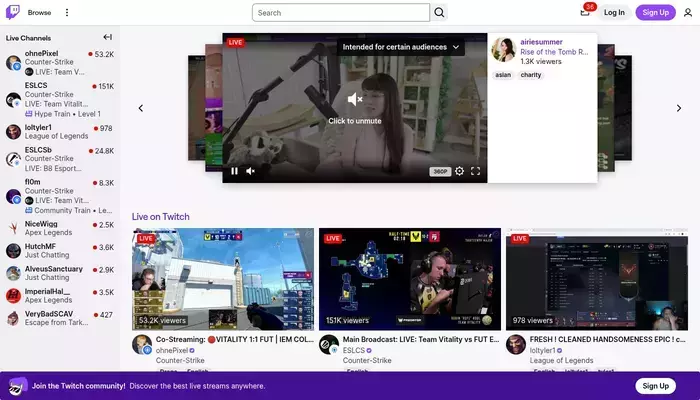Image resolution: width=700 pixels, height=400 pixels.
Task: Open Counter-Strike category under ohnePixel card
Action: click(x=180, y=360)
